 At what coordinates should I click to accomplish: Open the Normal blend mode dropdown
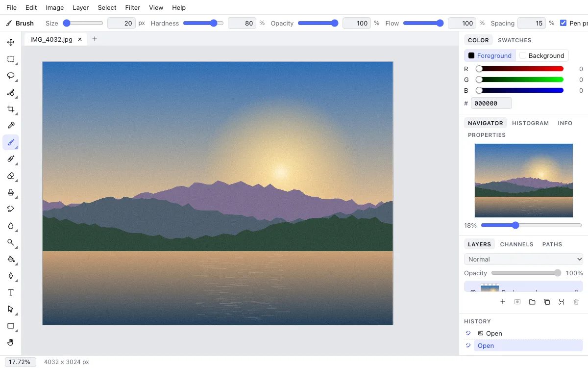(523, 259)
